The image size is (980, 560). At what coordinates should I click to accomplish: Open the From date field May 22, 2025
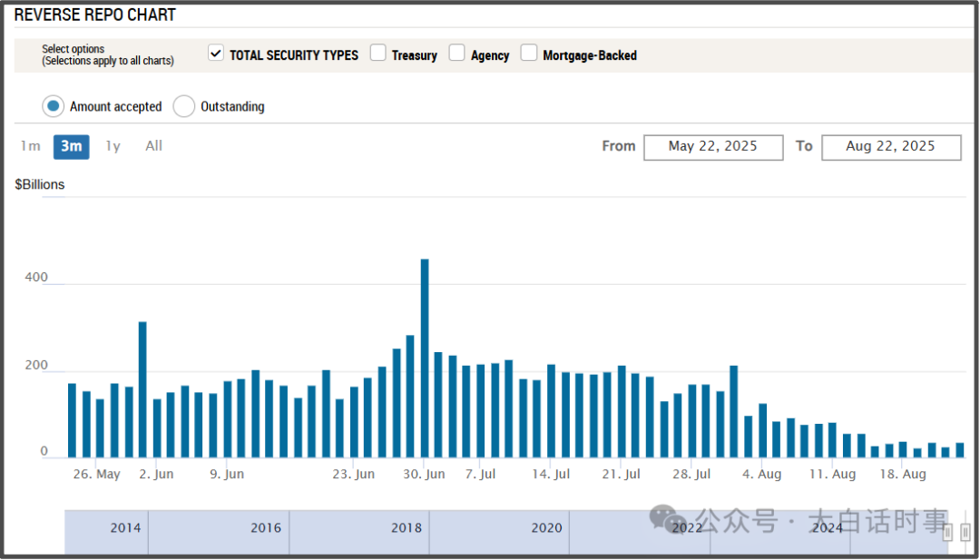pyautogui.click(x=713, y=148)
